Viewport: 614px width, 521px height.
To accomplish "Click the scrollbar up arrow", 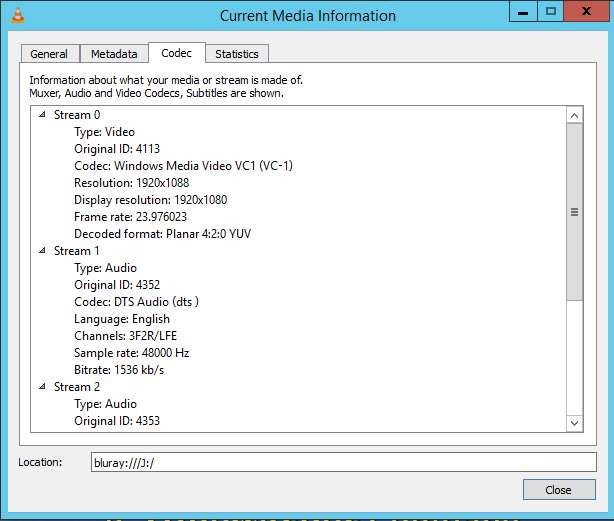I will (574, 115).
